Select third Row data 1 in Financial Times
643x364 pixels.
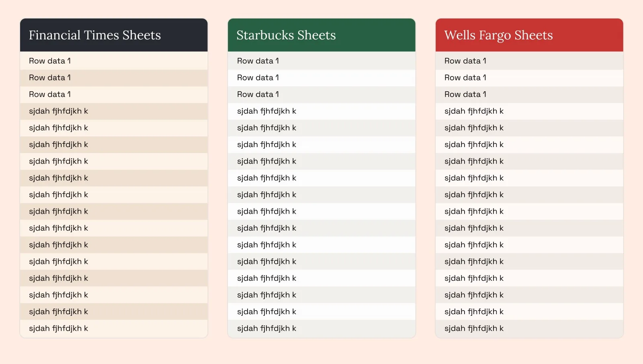[x=114, y=94]
